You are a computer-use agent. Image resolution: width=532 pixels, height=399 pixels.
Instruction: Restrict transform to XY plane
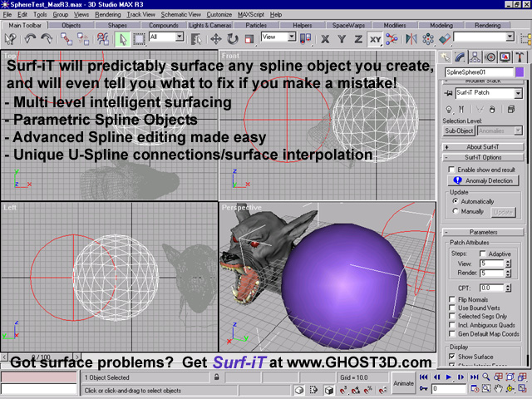pos(375,39)
